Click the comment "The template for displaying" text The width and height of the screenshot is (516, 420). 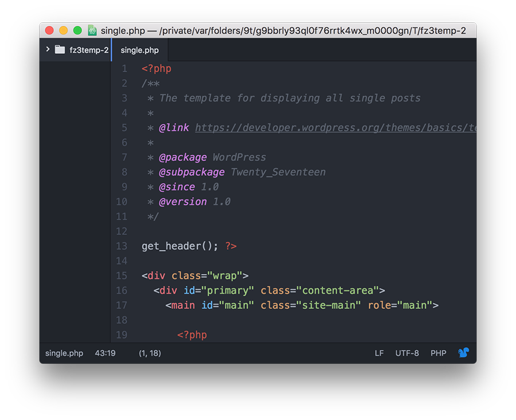pyautogui.click(x=239, y=98)
